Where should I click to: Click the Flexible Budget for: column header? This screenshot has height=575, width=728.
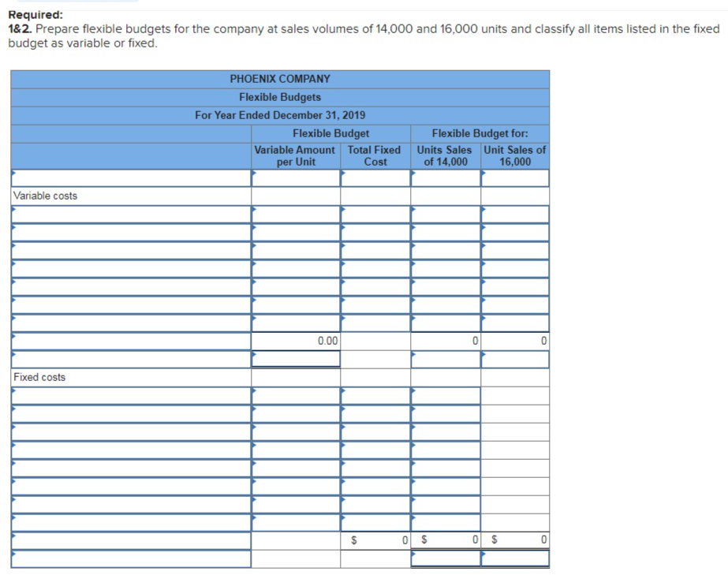pos(480,133)
